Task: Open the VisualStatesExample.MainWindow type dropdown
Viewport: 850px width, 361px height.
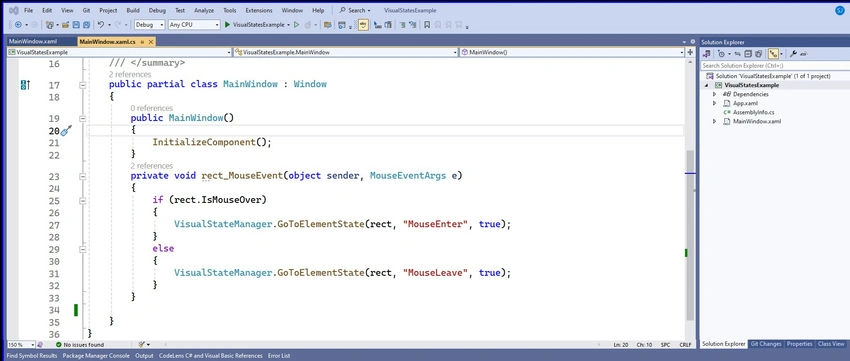Action: (346, 52)
